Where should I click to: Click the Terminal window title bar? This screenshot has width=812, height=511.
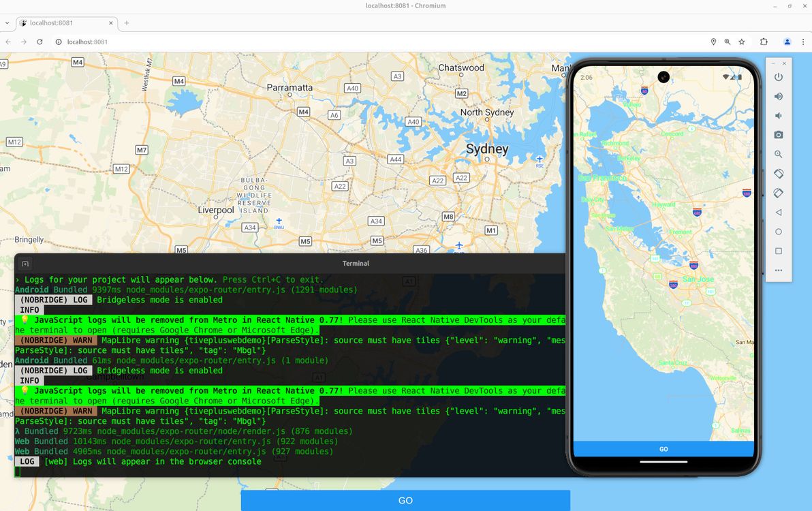coord(356,264)
